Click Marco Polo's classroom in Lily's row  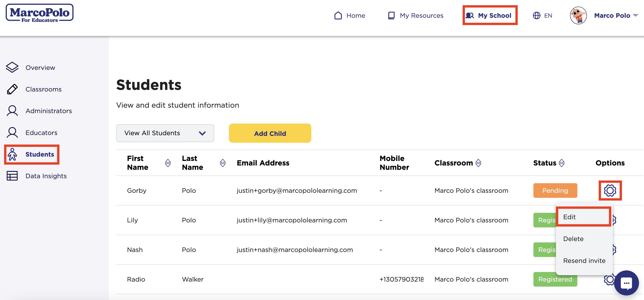click(471, 220)
